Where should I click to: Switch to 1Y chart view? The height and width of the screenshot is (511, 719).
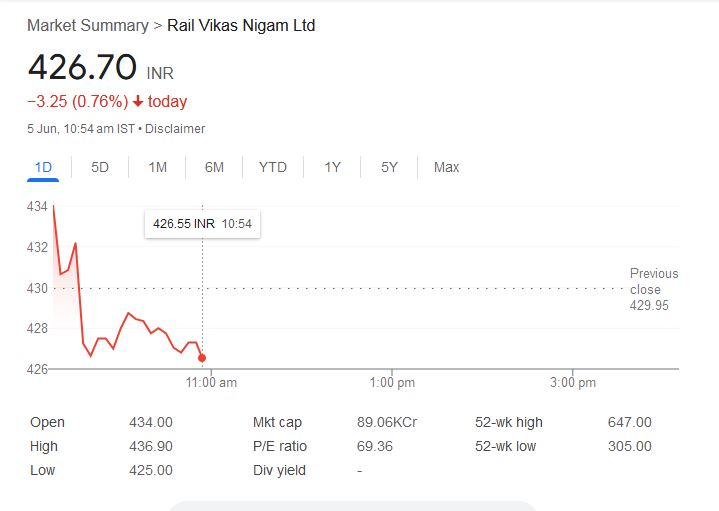coord(332,167)
